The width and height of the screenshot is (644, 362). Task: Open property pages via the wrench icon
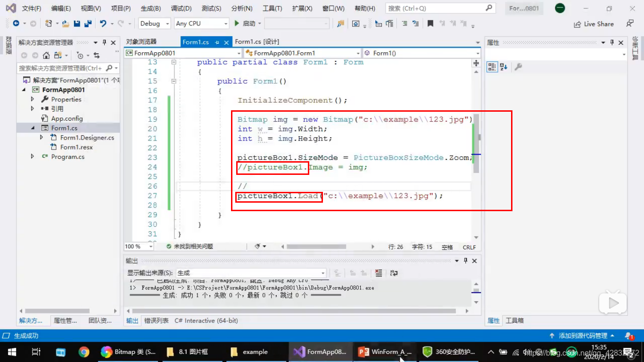tap(518, 67)
